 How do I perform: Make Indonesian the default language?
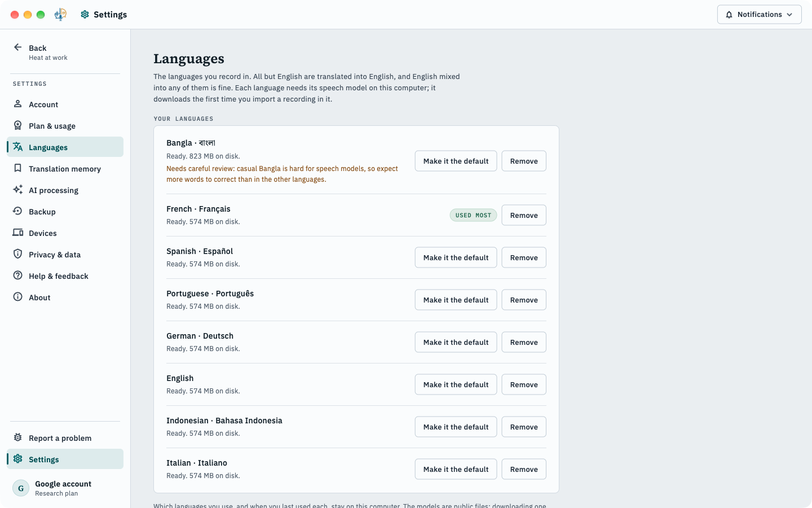click(456, 427)
